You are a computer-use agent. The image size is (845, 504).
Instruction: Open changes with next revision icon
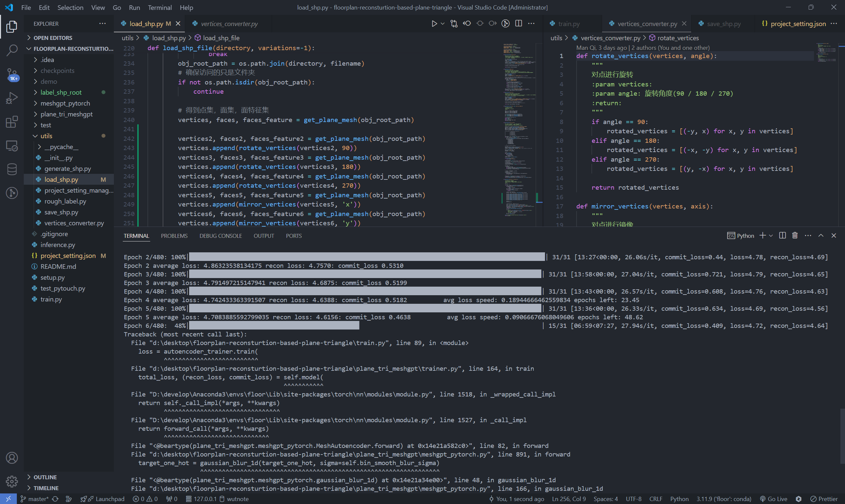point(493,23)
